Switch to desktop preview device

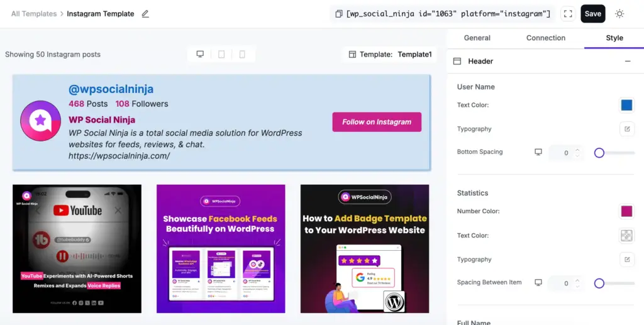point(200,54)
